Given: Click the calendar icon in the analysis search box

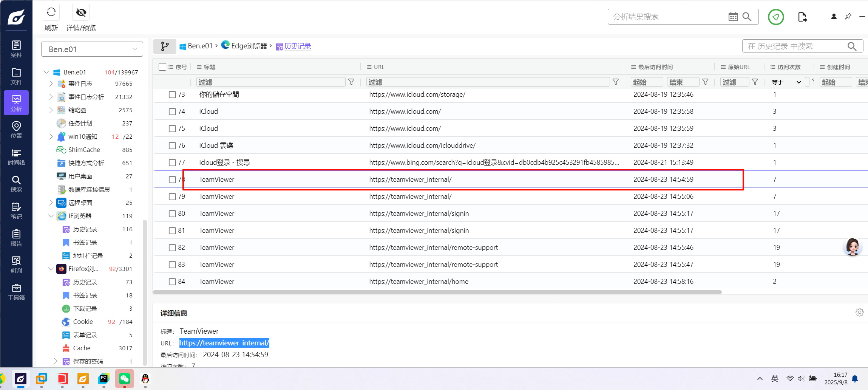Looking at the screenshot, I should [733, 17].
